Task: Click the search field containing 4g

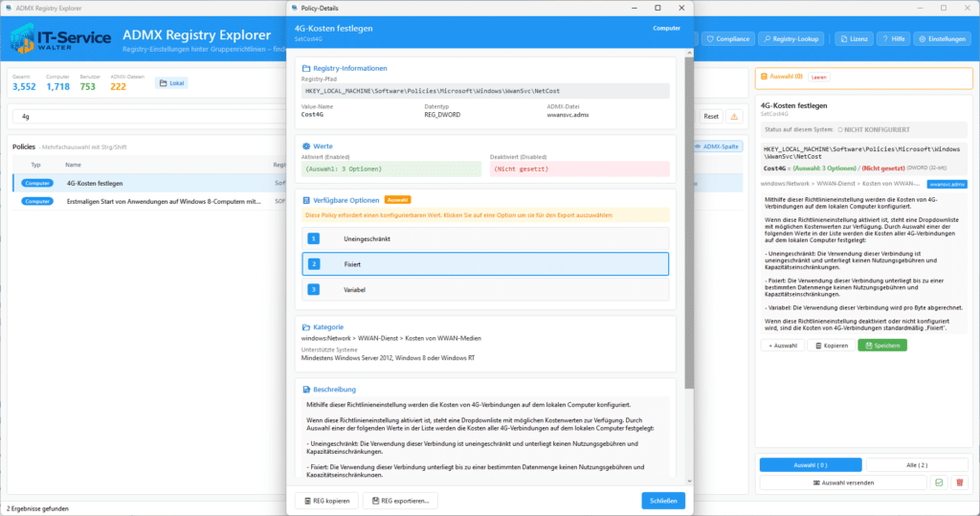Action: click(x=148, y=117)
